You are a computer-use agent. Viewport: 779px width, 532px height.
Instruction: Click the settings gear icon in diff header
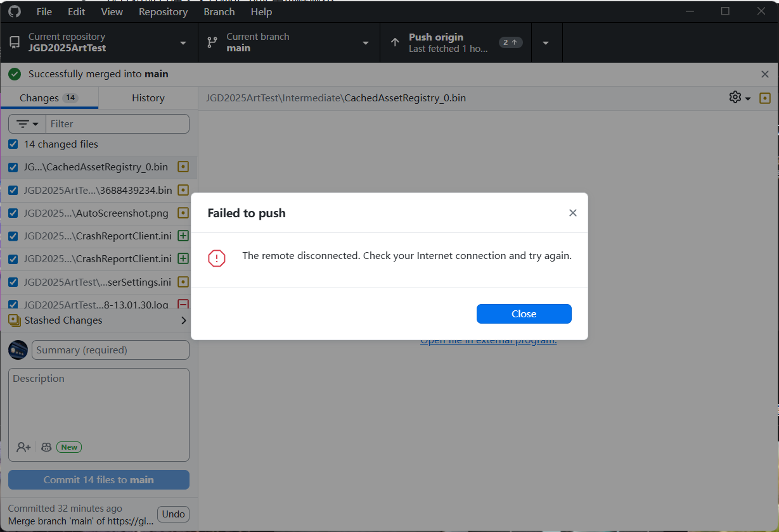[x=735, y=98]
